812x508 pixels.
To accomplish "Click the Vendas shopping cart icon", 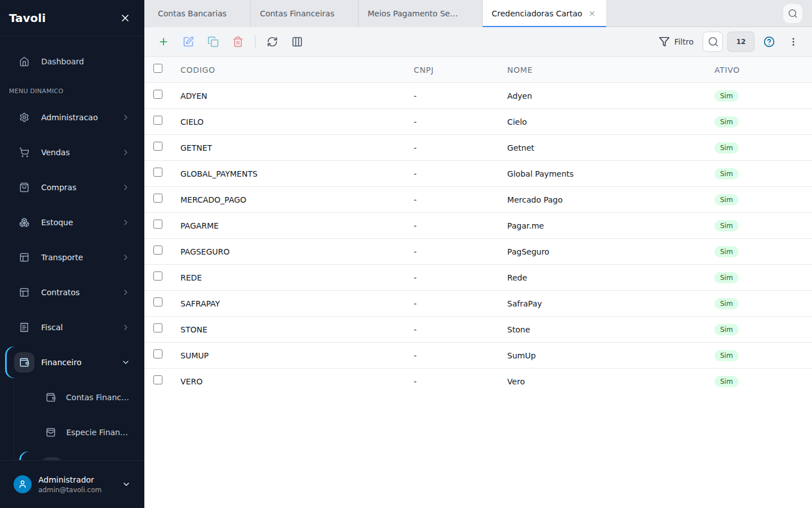I will pyautogui.click(x=24, y=152).
